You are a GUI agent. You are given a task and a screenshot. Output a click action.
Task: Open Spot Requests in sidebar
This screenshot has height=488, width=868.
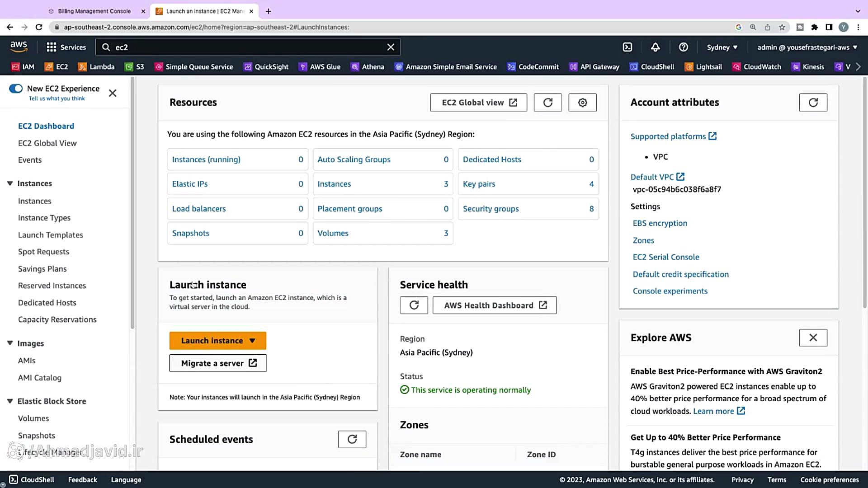coord(43,252)
